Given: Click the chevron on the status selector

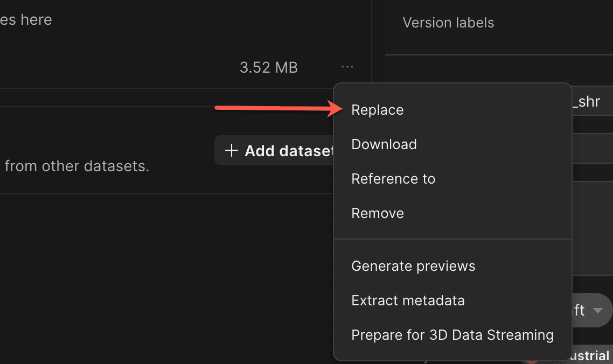Looking at the screenshot, I should click(x=598, y=310).
